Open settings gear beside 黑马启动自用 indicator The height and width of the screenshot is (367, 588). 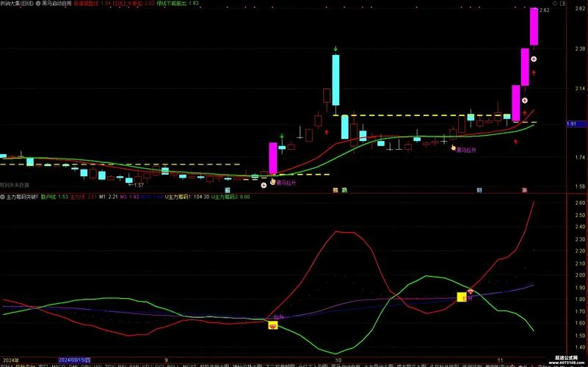[x=39, y=4]
